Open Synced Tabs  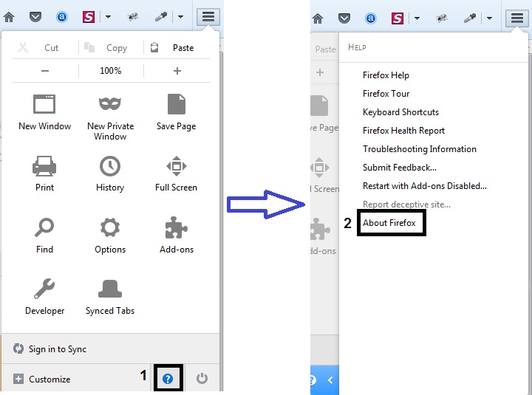coord(110,297)
